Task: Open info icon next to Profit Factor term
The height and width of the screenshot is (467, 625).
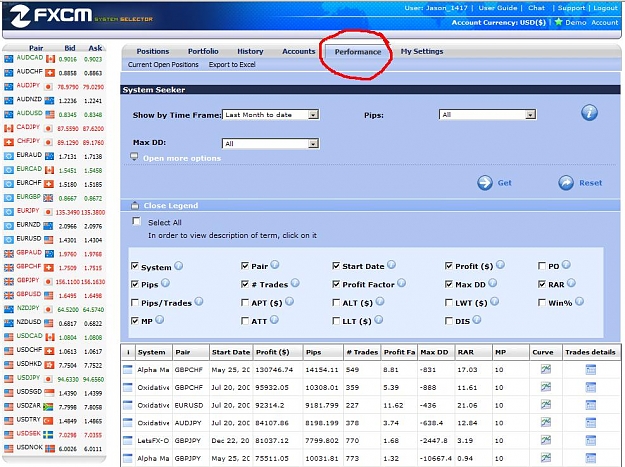Action: [401, 283]
